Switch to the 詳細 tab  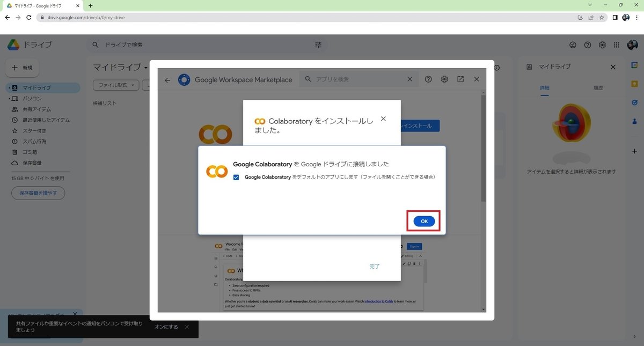[x=544, y=88]
